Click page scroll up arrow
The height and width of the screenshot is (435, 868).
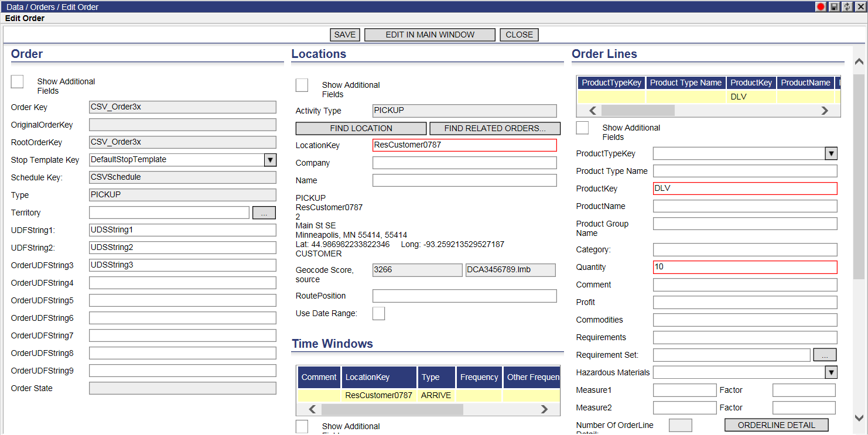click(x=859, y=61)
